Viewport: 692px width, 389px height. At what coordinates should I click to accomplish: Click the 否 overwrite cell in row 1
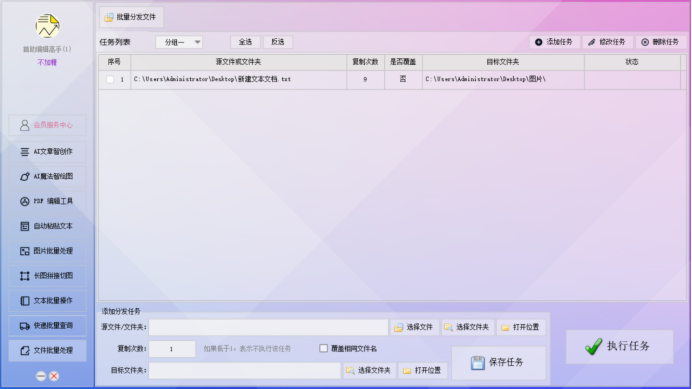point(403,79)
